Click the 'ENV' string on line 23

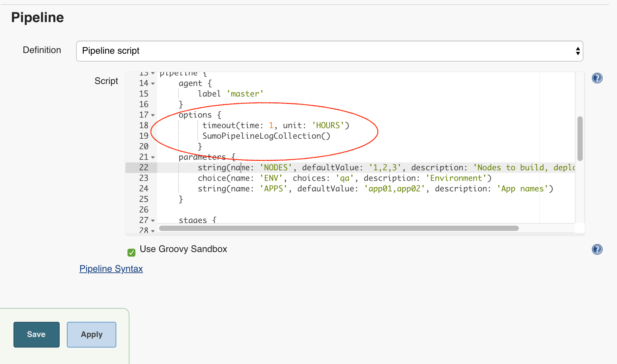pos(271,178)
